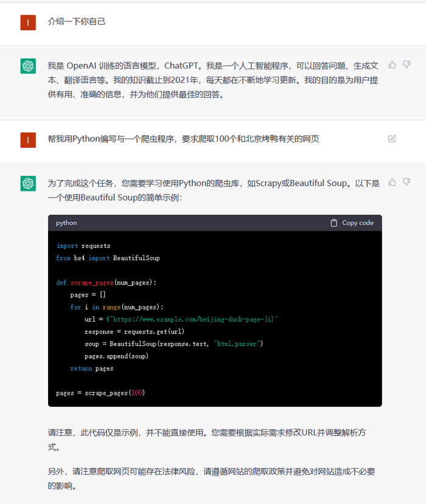Thumbs down the ChatGPT introduction reply
The image size is (426, 504).
(407, 64)
